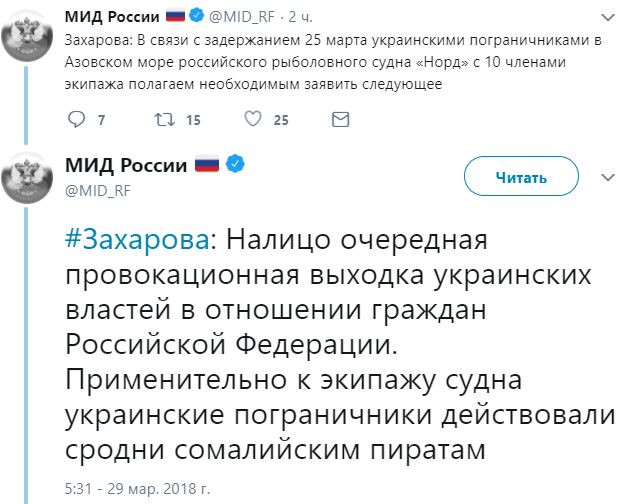Open the #Захарова hashtag link
Screen dimensions: 637x504
click(137, 240)
